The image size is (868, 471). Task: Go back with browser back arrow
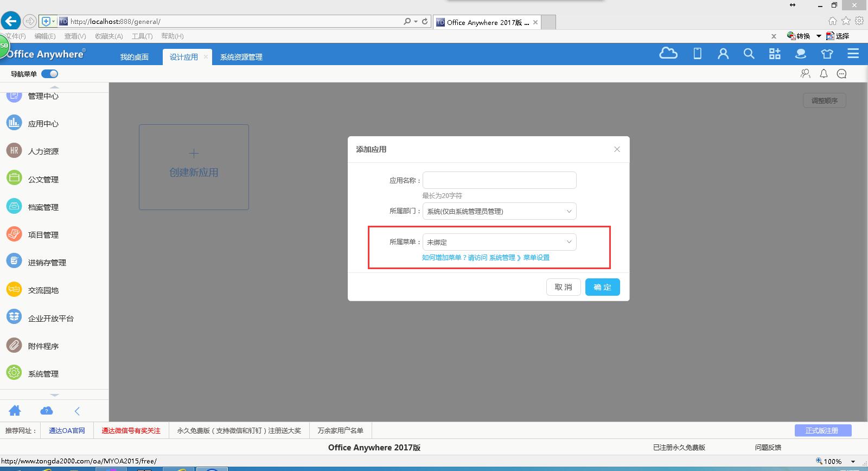pos(11,21)
